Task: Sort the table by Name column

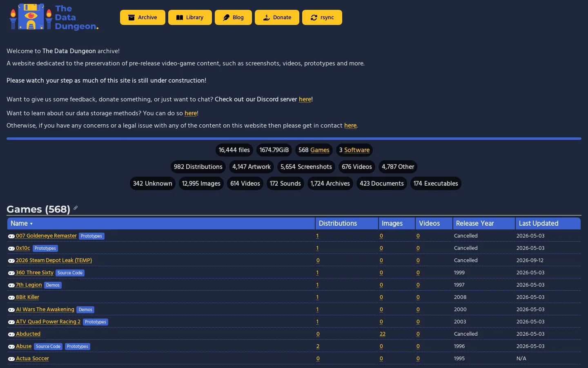Action: pos(161,223)
